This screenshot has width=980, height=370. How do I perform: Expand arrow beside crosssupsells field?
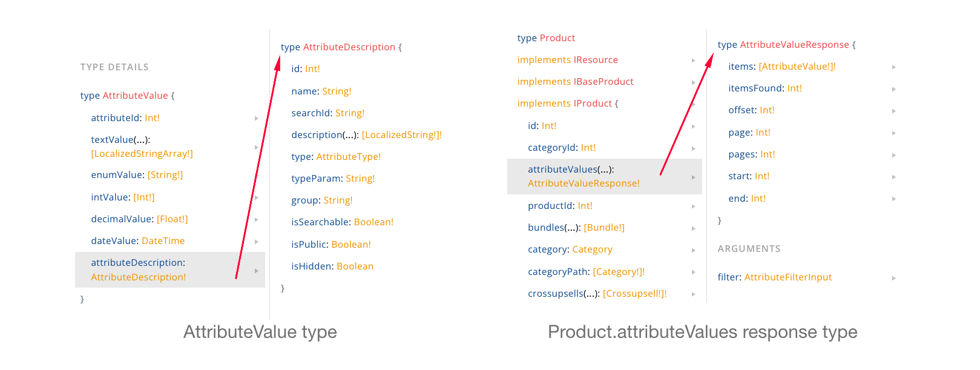694,294
